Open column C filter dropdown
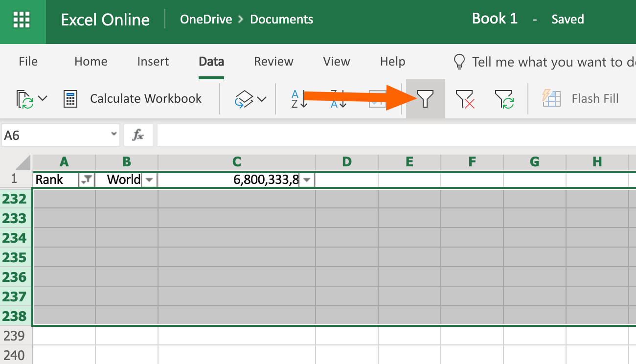 click(x=306, y=180)
